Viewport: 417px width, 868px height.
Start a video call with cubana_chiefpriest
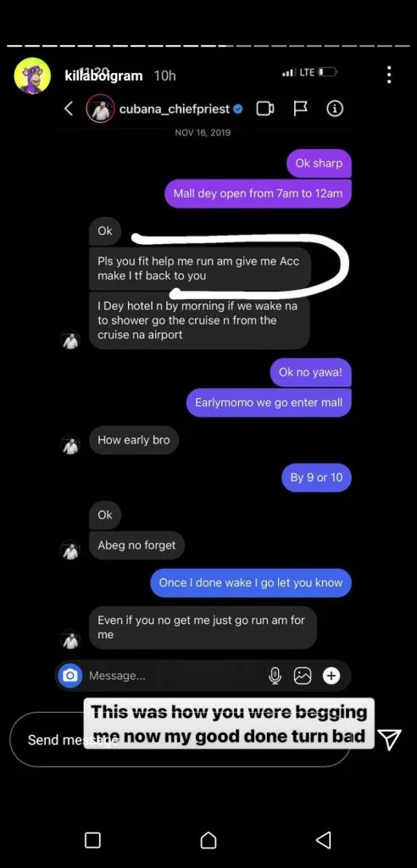coord(265,109)
